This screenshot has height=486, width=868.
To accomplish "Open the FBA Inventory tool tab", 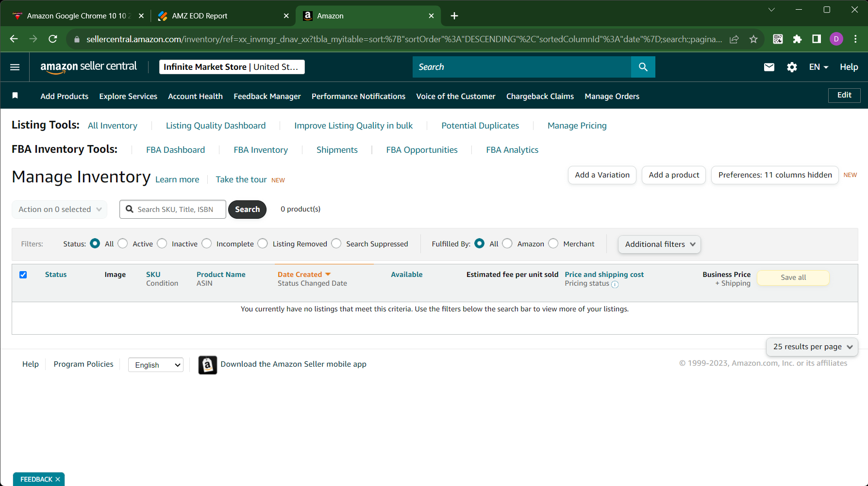I will pos(261,150).
